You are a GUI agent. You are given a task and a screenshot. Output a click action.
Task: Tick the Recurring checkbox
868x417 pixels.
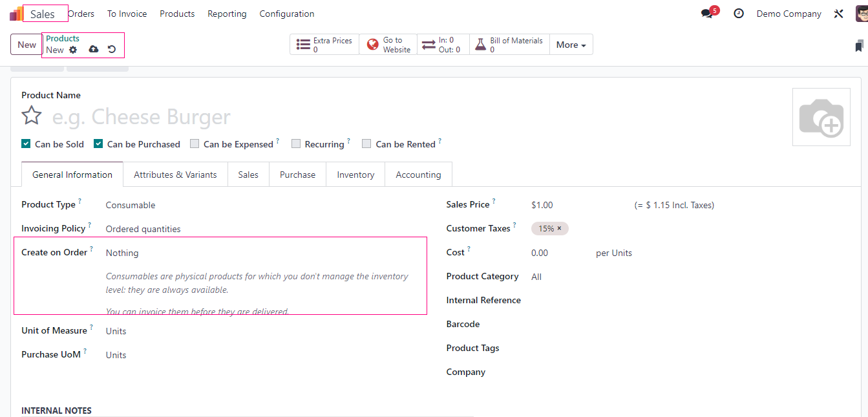(296, 144)
